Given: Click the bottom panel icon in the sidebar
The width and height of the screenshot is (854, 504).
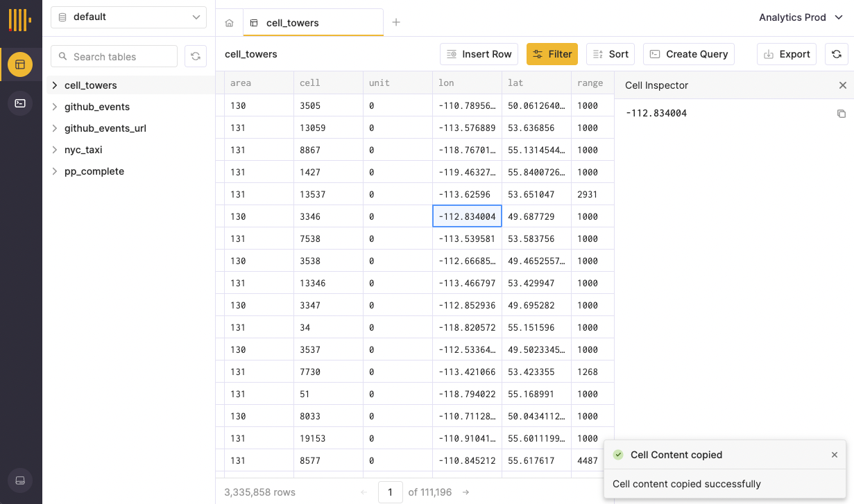Looking at the screenshot, I should click(x=20, y=480).
